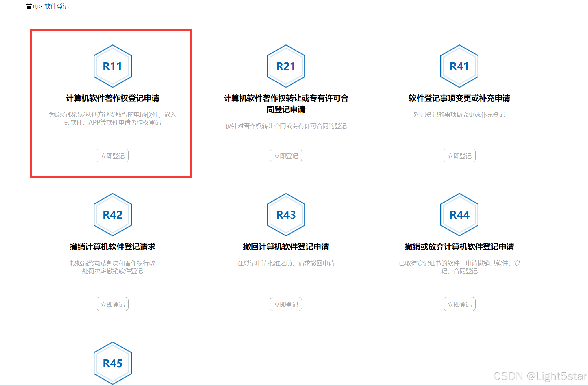Click the R44 hexagon icon

coord(459,215)
